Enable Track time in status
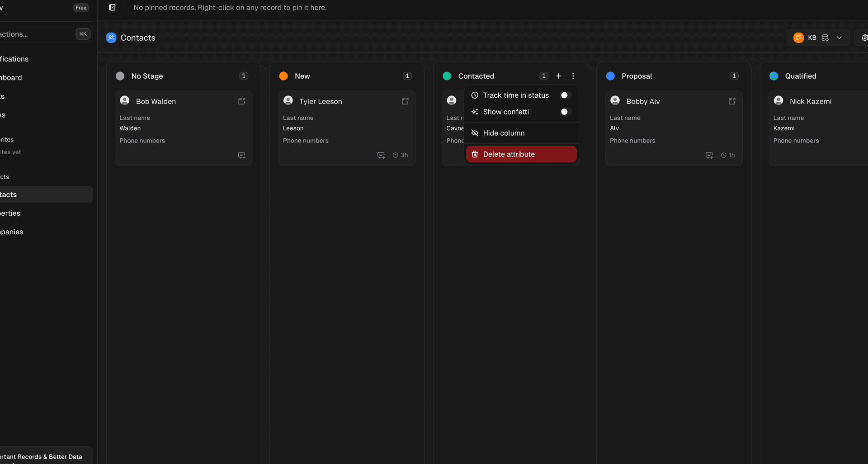This screenshot has width=868, height=464. coord(565,95)
